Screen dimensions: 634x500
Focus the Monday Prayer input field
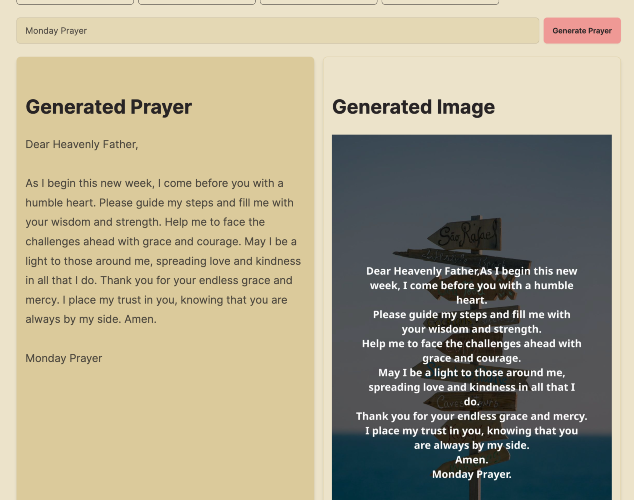(277, 31)
